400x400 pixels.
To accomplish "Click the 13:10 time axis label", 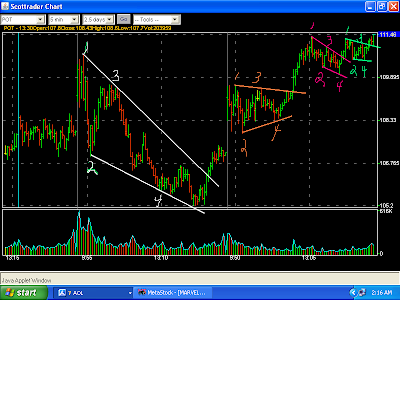I will pyautogui.click(x=161, y=258).
